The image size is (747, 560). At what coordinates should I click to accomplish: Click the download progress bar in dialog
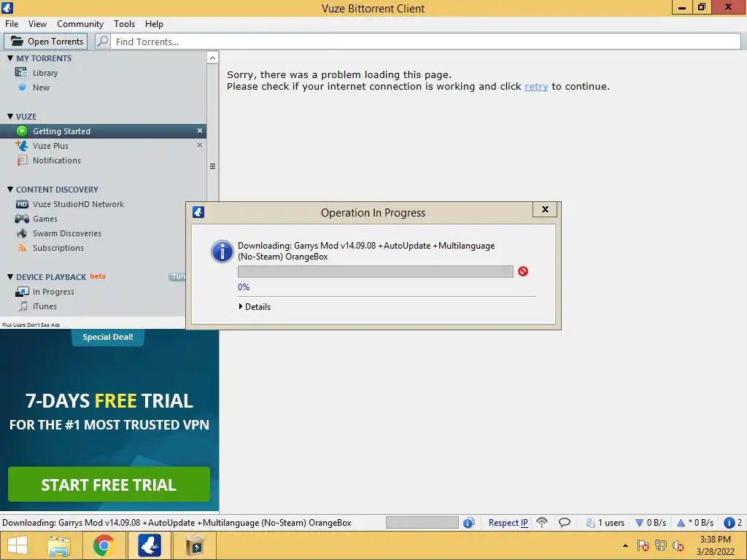pos(376,271)
